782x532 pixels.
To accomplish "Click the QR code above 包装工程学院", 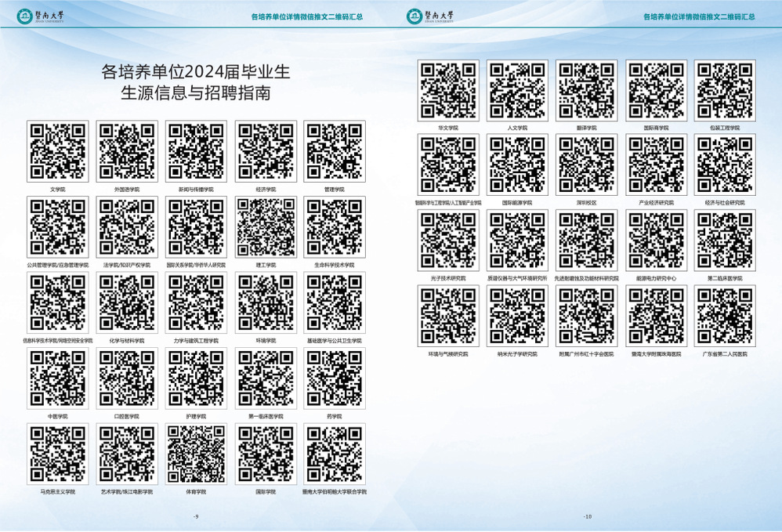I will point(725,91).
